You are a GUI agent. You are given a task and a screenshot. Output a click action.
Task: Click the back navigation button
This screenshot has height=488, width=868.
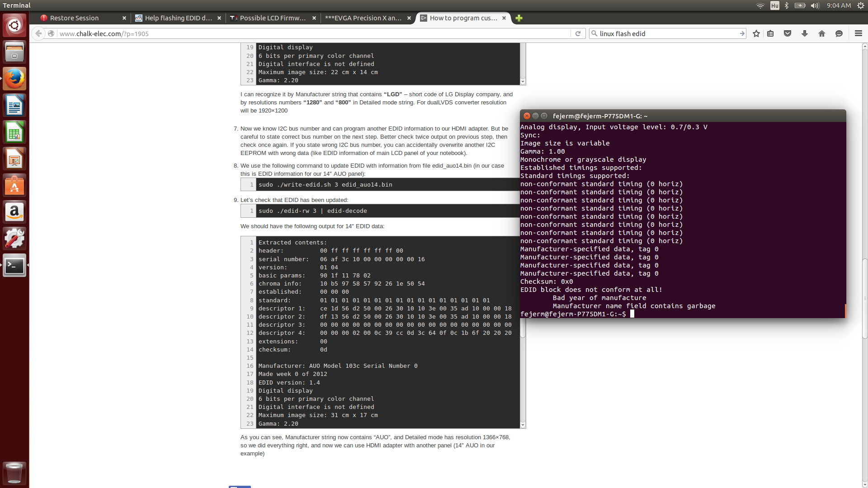pos(39,33)
